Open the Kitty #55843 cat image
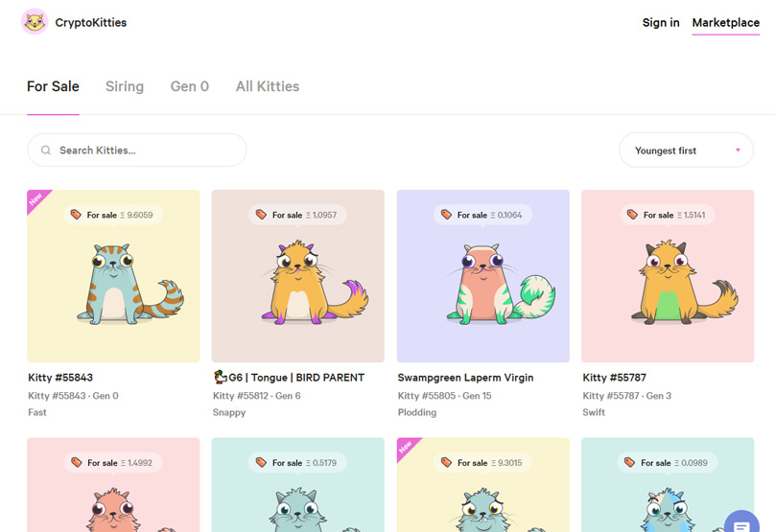775x532 pixels. [x=114, y=276]
